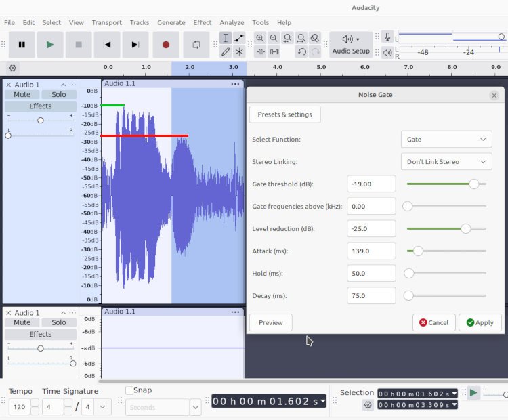
Task: Mute the second Audio 1 track
Action: coord(22,322)
